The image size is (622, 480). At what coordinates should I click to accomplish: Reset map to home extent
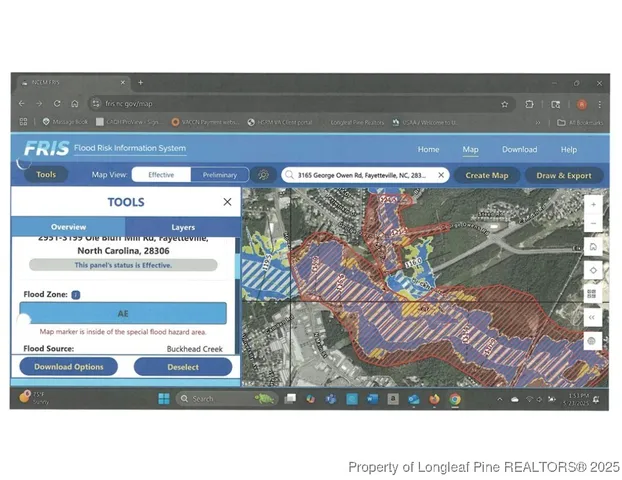[x=592, y=247]
